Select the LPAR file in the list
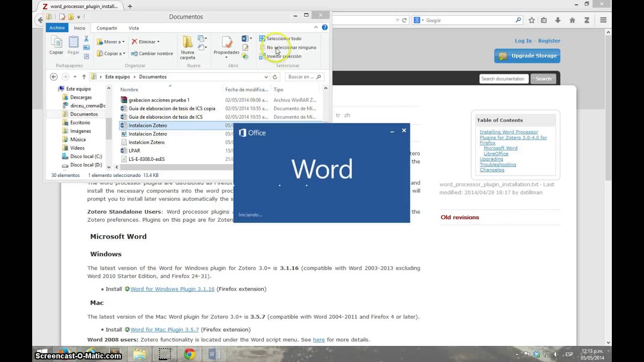The height and width of the screenshot is (362, 644). tap(134, 150)
